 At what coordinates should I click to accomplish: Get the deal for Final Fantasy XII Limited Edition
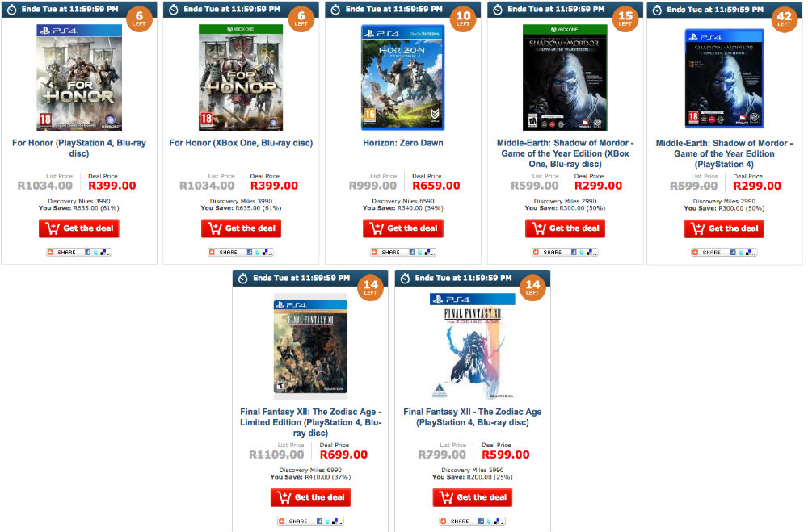pos(311,497)
